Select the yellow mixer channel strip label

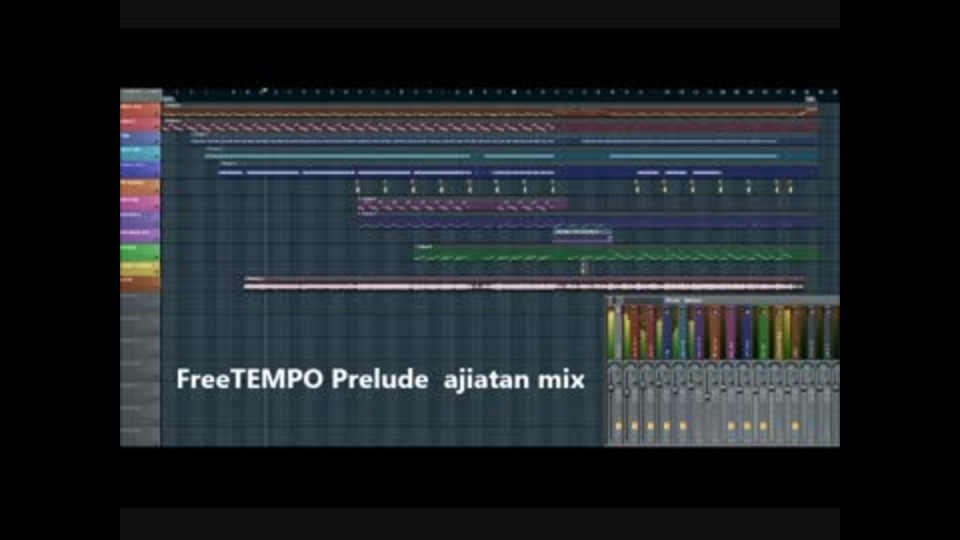[x=779, y=332]
